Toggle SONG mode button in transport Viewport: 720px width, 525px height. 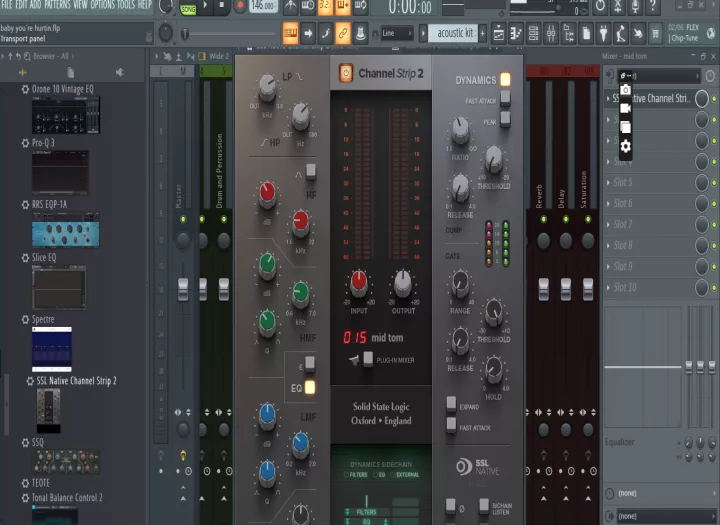pos(187,9)
